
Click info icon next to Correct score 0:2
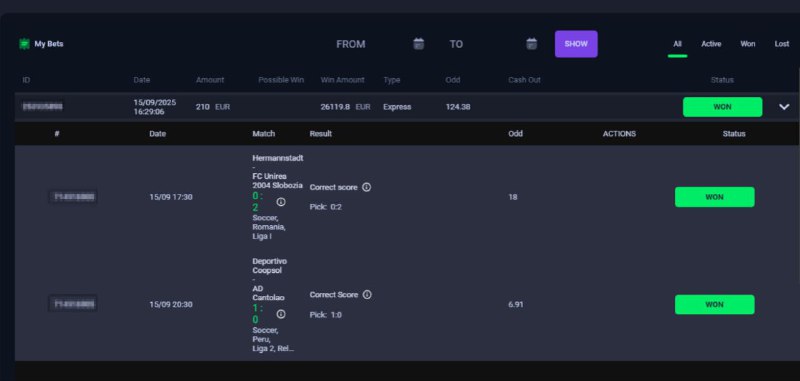click(366, 187)
